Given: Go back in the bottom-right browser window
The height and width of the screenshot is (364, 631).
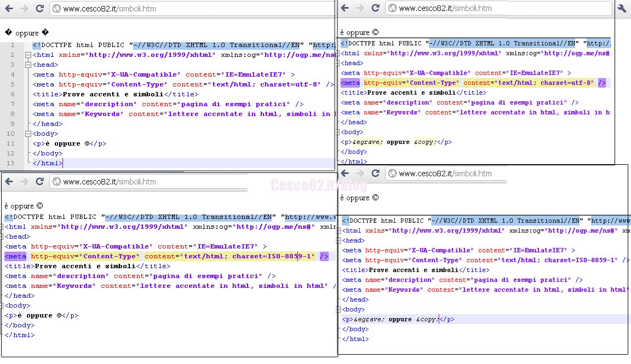Looking at the screenshot, I should (345, 174).
